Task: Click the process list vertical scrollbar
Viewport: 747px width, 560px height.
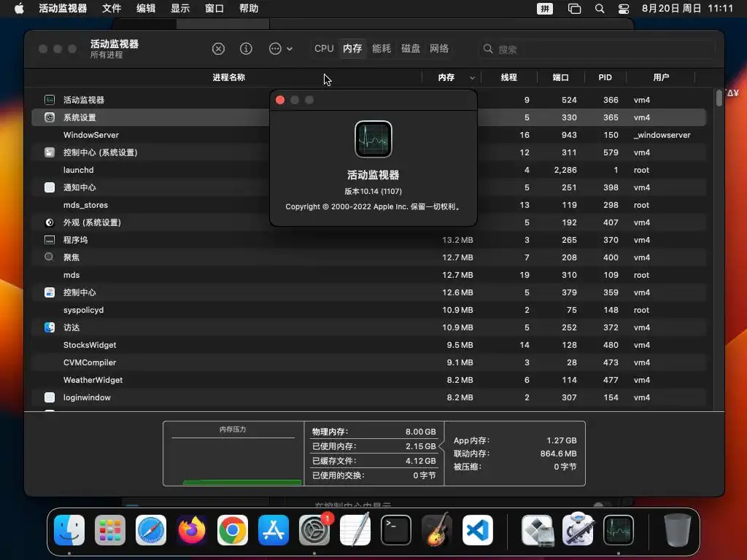Action: click(719, 98)
